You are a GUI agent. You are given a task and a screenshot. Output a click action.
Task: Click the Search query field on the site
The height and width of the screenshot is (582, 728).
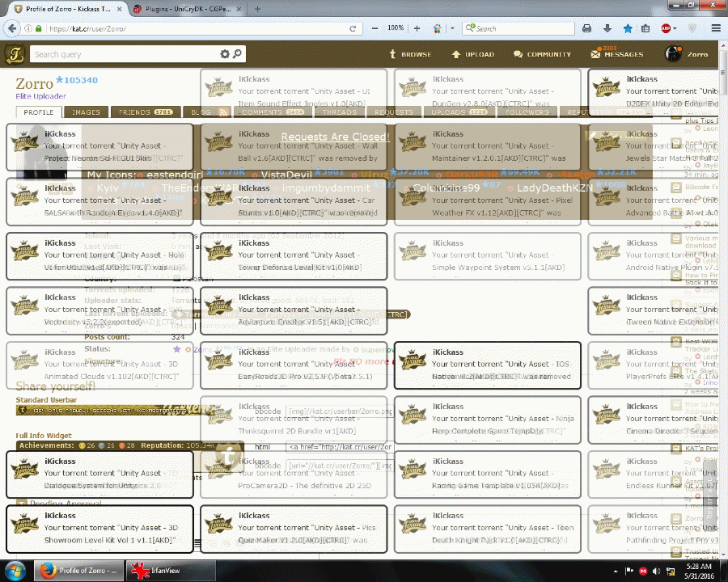point(124,54)
